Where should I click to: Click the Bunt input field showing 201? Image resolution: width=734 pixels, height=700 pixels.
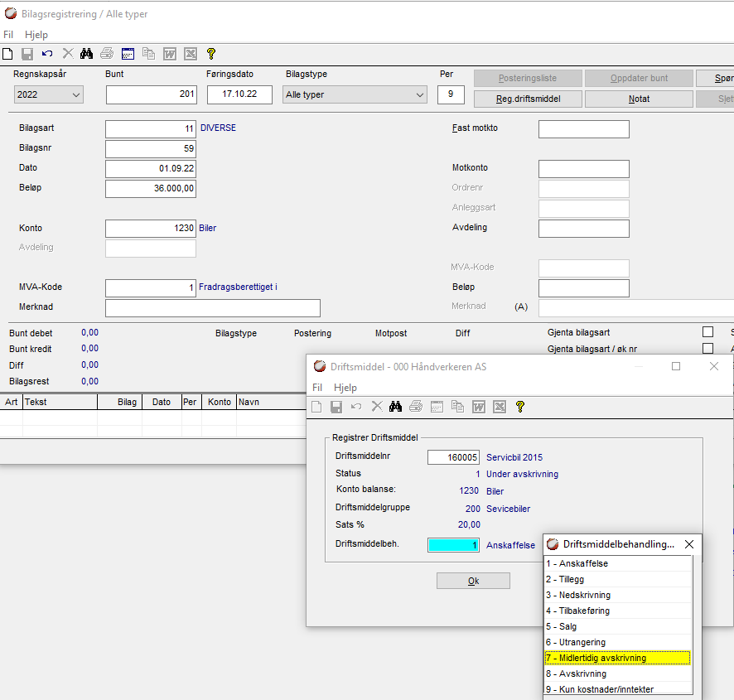click(152, 94)
